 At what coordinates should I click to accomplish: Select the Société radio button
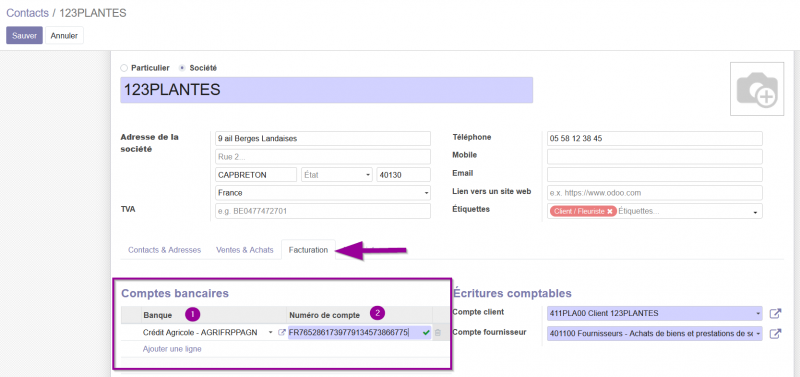coord(182,67)
